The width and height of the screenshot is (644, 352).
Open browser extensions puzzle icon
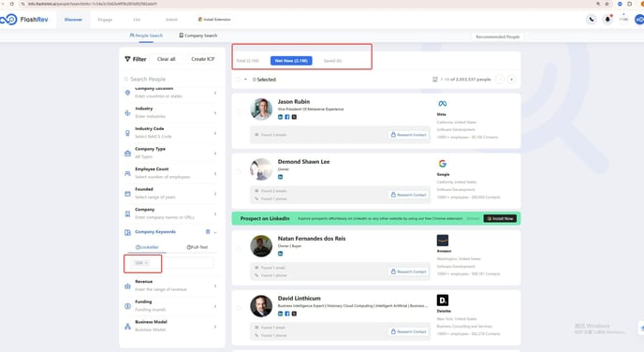pos(630,4)
